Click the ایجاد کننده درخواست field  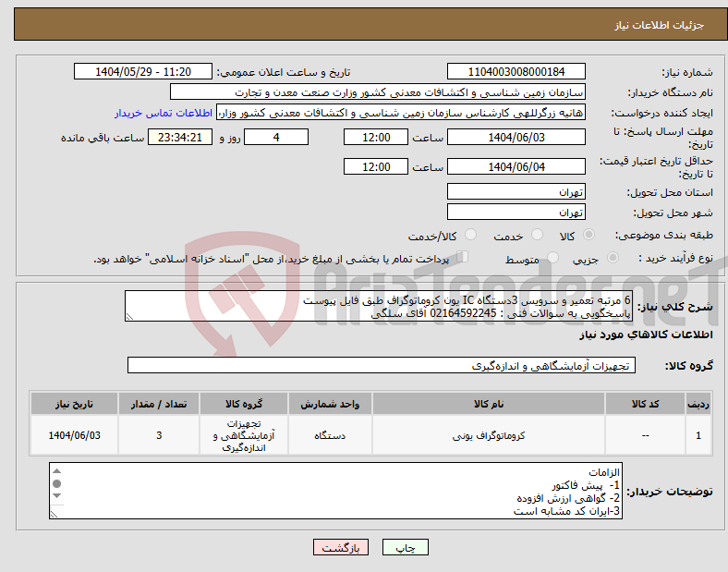pos(401,113)
